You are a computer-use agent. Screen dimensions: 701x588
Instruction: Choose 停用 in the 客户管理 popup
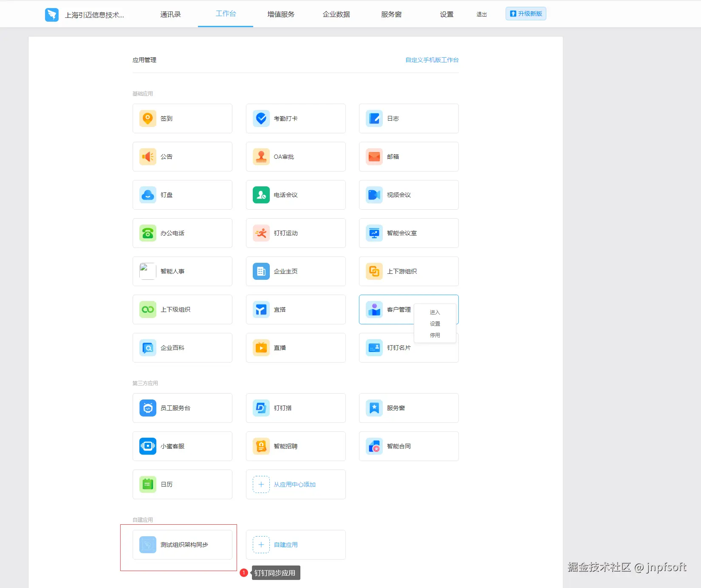(435, 335)
